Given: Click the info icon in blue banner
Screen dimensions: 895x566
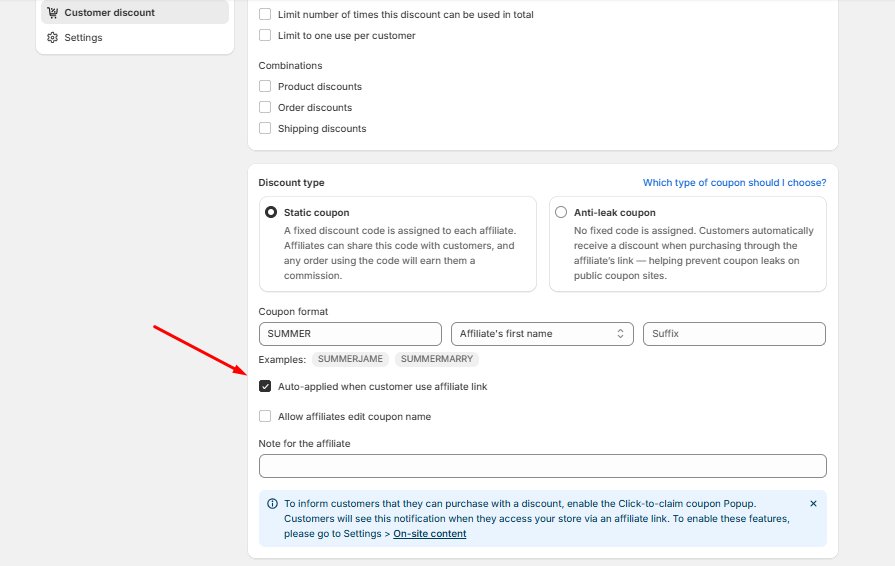Looking at the screenshot, I should click(272, 504).
